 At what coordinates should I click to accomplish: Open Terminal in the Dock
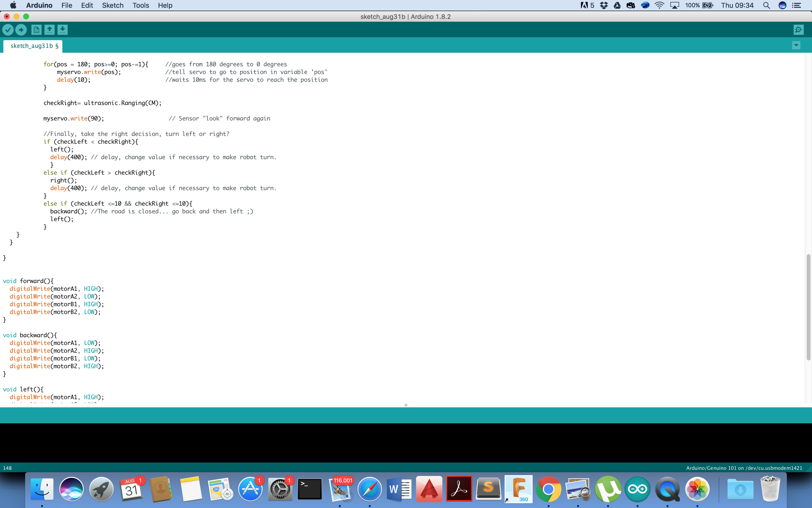310,489
